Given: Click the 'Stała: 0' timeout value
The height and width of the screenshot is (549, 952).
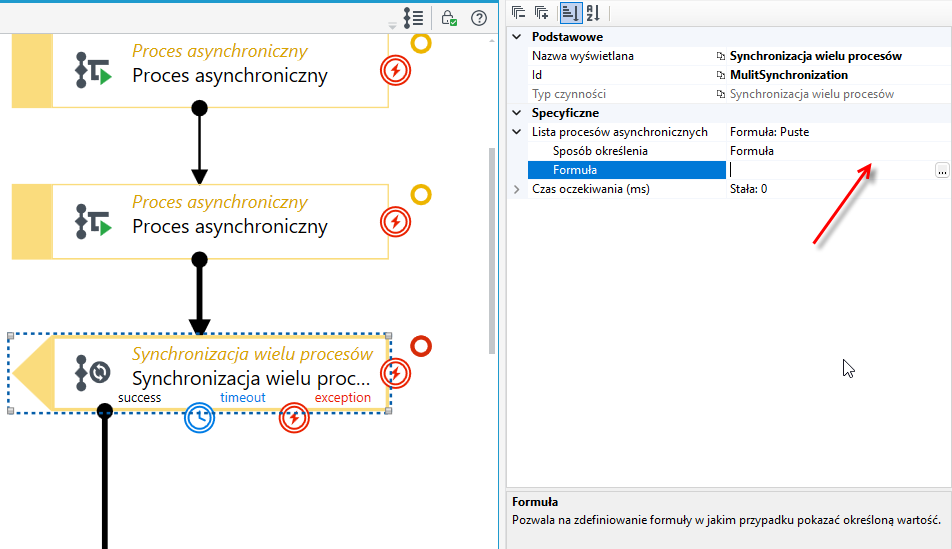Looking at the screenshot, I should 748,189.
